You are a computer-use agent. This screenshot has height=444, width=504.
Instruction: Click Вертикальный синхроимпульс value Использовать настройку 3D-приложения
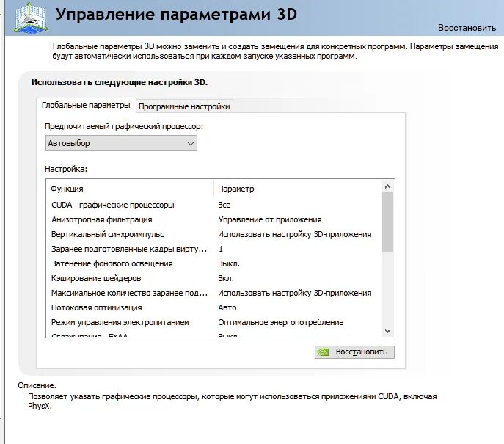(x=294, y=234)
